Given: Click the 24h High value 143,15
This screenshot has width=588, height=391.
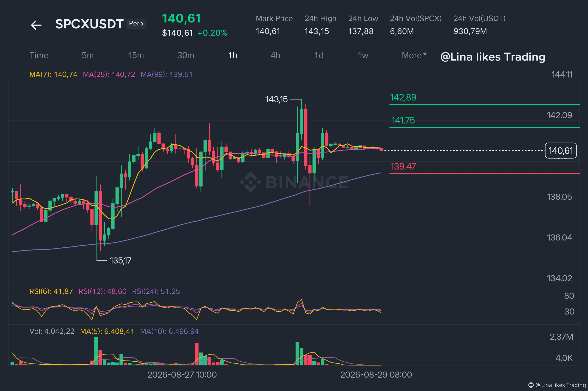Looking at the screenshot, I should point(317,31).
